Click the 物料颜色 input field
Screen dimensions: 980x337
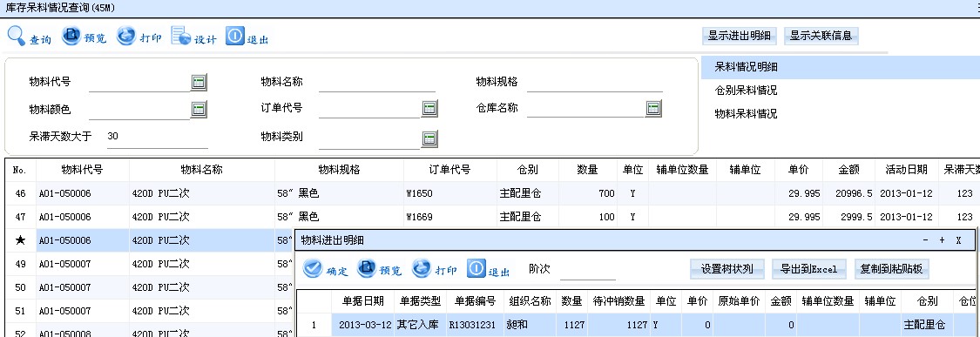coord(139,110)
